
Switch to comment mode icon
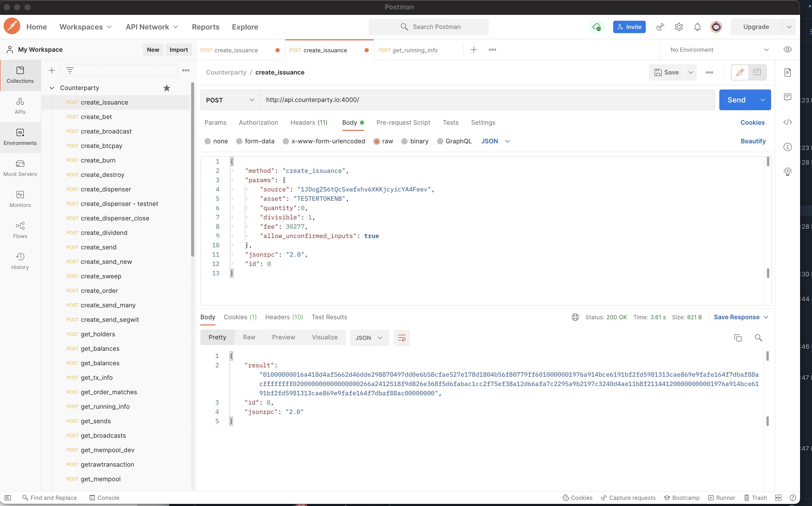pyautogui.click(x=757, y=72)
